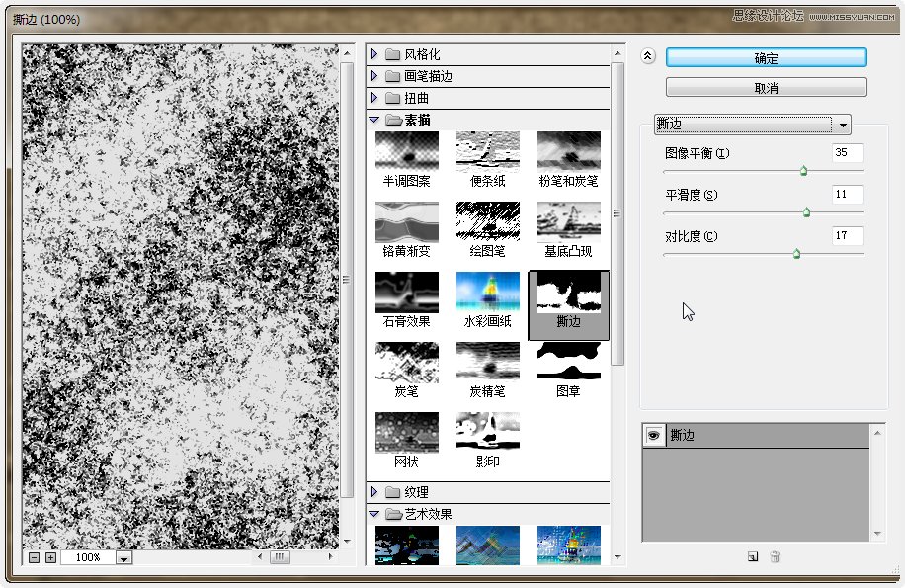Click the filter list vertical scrollbar thumb
Image resolution: width=905 pixels, height=588 pixels.
pos(617,213)
